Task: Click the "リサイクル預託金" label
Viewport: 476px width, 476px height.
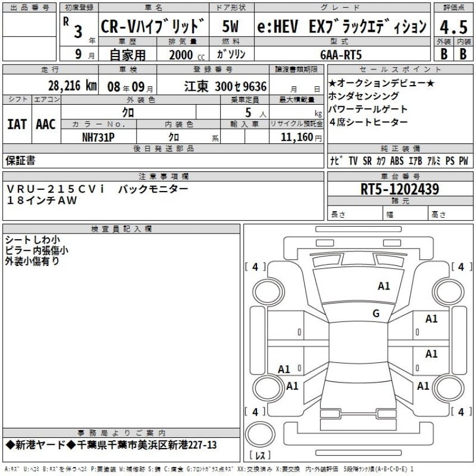Action: (297, 124)
